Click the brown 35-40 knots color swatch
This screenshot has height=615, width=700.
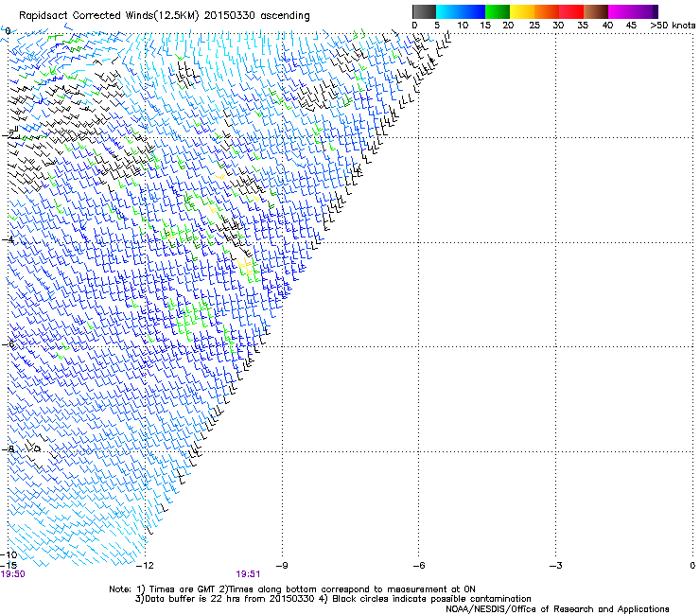coord(596,11)
